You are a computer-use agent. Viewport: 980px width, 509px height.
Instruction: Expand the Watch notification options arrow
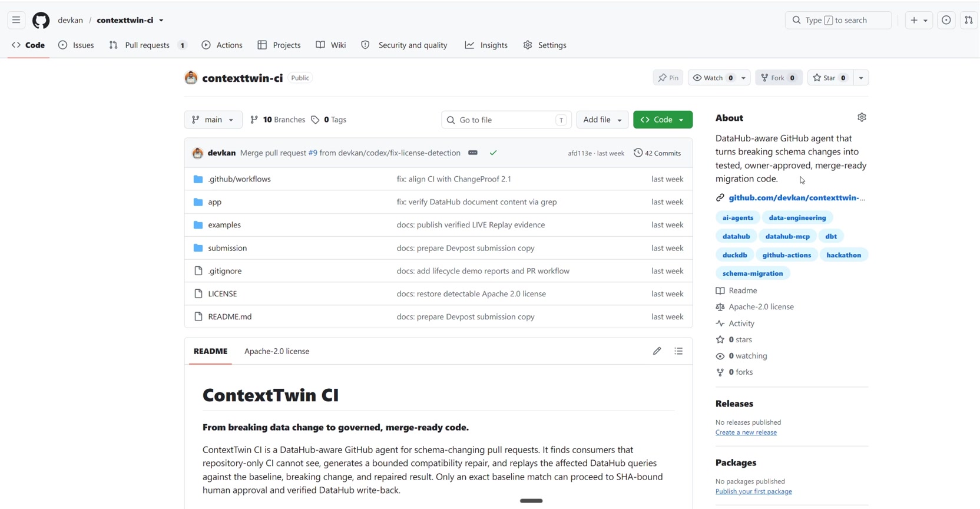(744, 78)
